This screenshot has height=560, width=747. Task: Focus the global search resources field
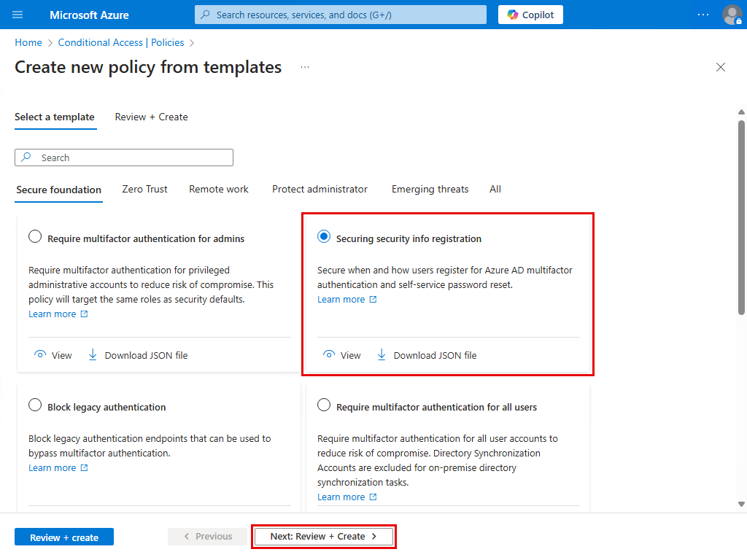pos(341,15)
